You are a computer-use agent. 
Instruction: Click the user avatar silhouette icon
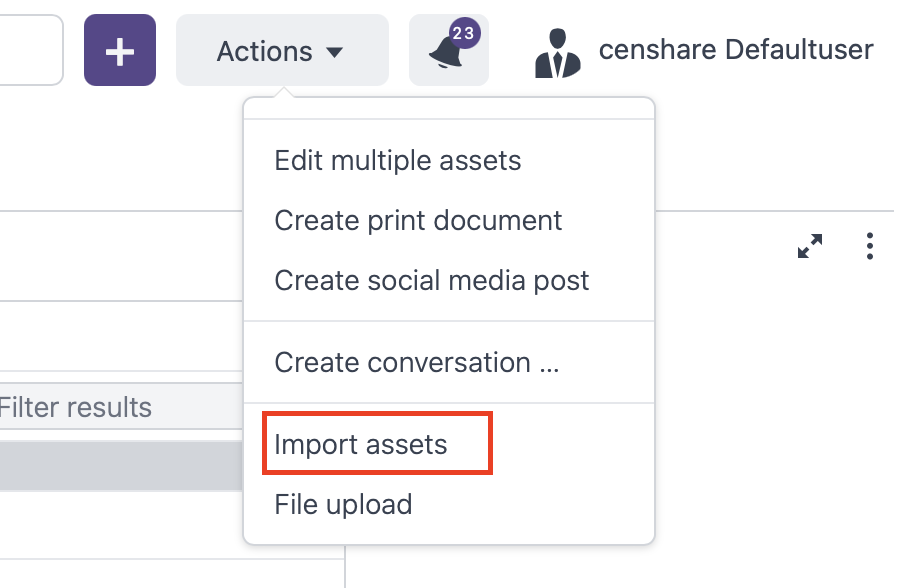click(557, 53)
